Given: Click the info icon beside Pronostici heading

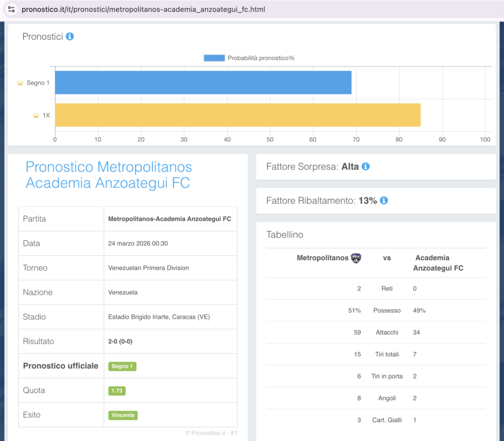Looking at the screenshot, I should [x=70, y=36].
